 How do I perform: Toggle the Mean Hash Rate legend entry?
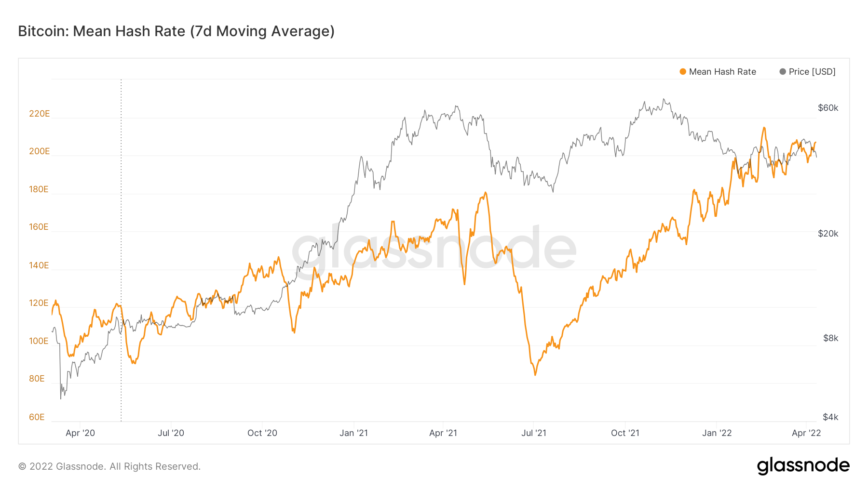point(718,72)
